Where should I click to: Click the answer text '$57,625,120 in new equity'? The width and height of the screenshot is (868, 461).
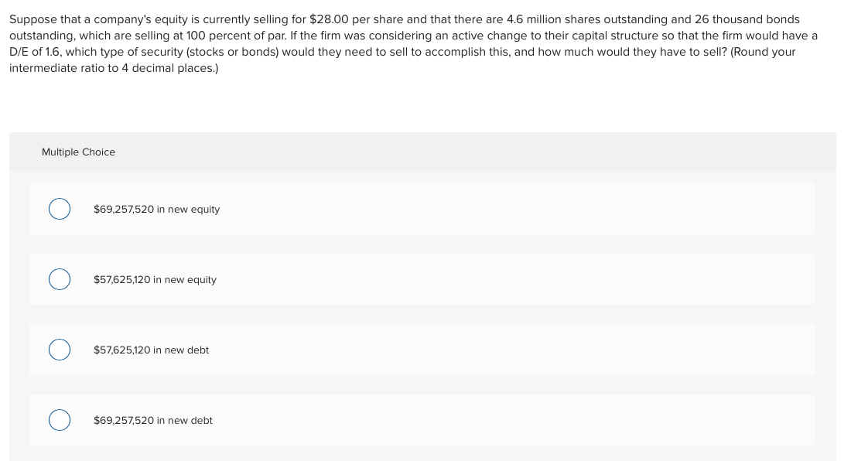155,279
